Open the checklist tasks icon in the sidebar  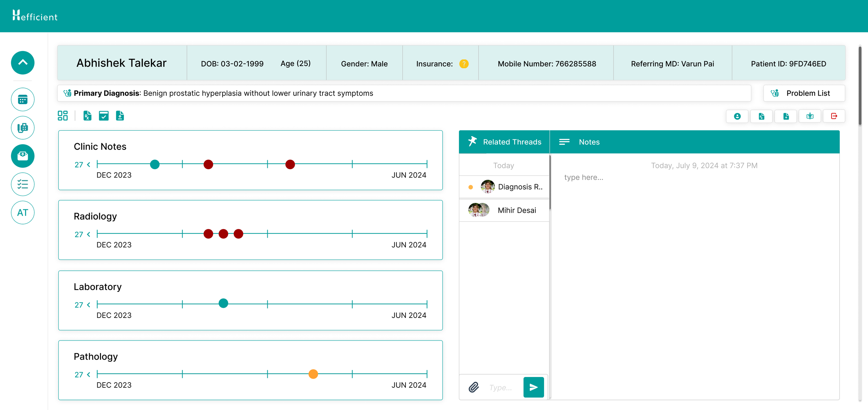point(23,184)
